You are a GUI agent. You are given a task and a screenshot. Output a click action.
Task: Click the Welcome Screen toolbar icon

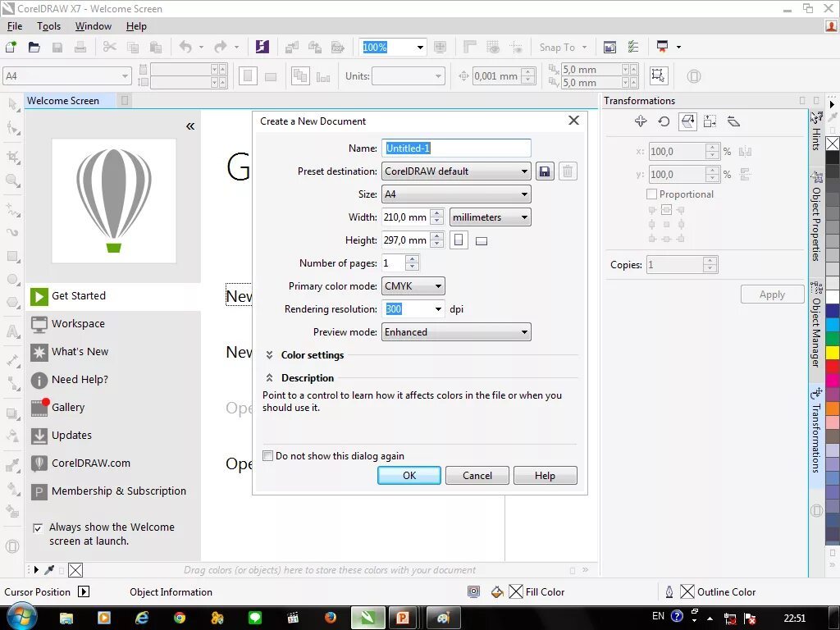(x=609, y=47)
